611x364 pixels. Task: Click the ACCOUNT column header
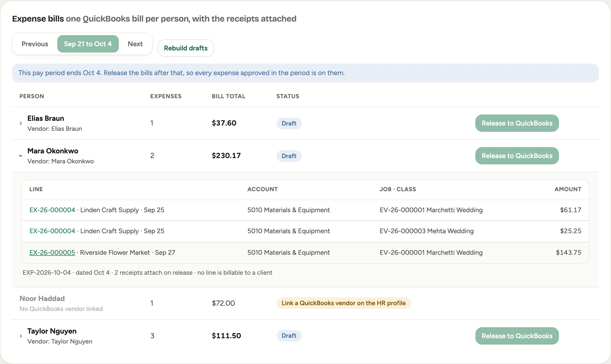coord(262,189)
